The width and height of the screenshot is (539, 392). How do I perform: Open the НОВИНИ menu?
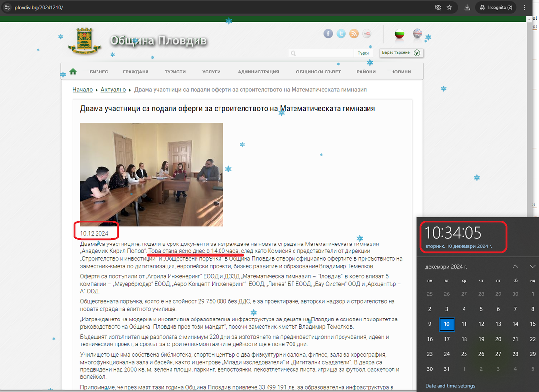(401, 72)
